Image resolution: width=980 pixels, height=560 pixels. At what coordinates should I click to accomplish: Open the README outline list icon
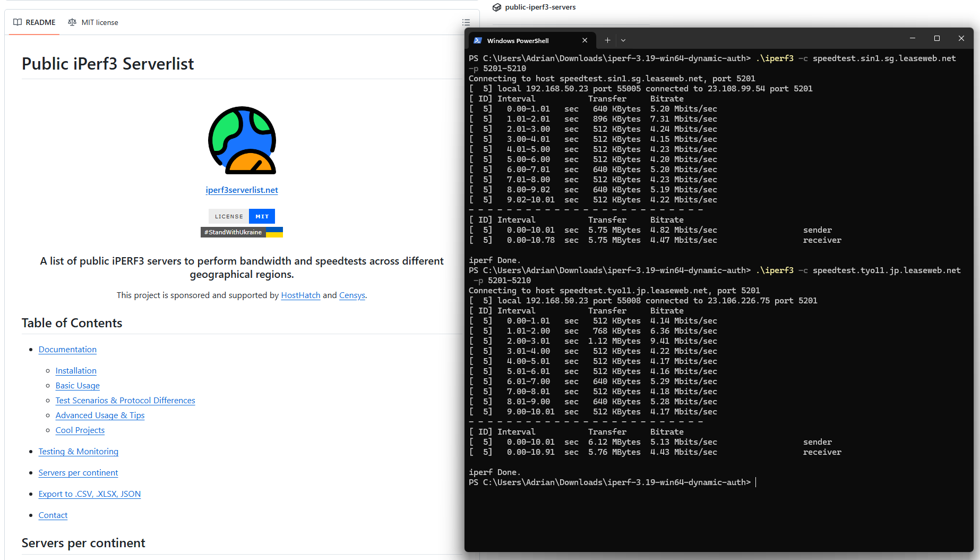point(466,22)
